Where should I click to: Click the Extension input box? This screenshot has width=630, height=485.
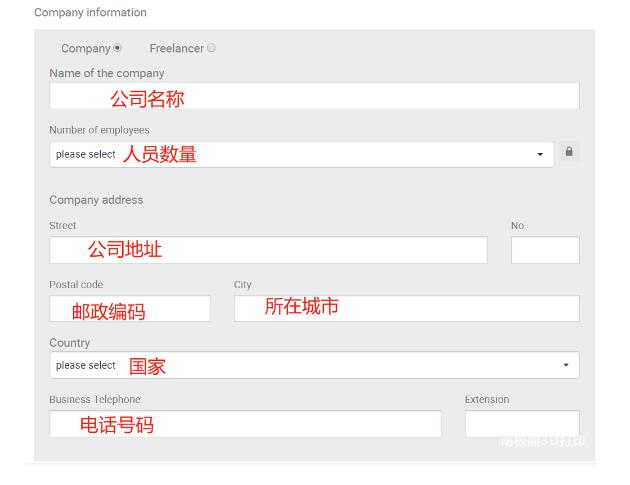tap(521, 424)
